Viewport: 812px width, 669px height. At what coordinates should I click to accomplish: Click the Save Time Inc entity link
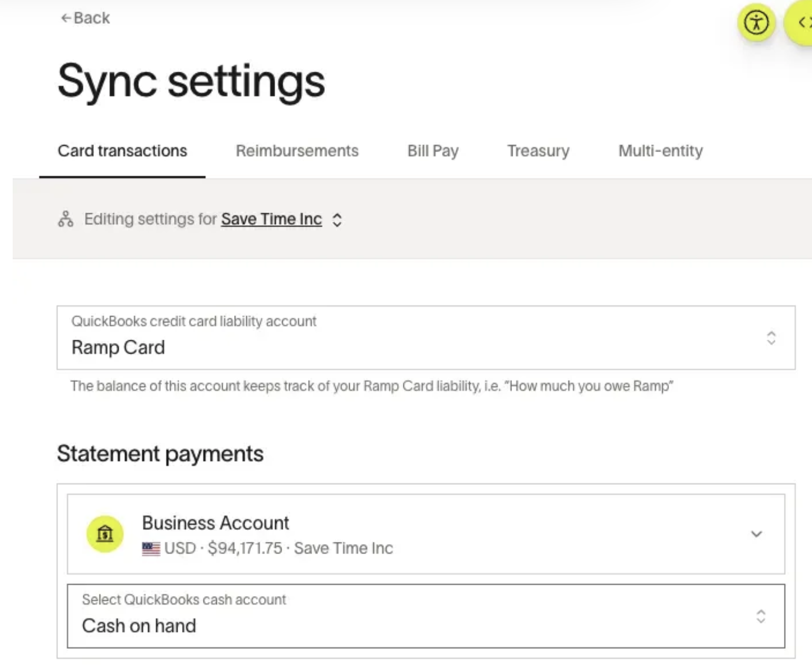[x=272, y=219]
